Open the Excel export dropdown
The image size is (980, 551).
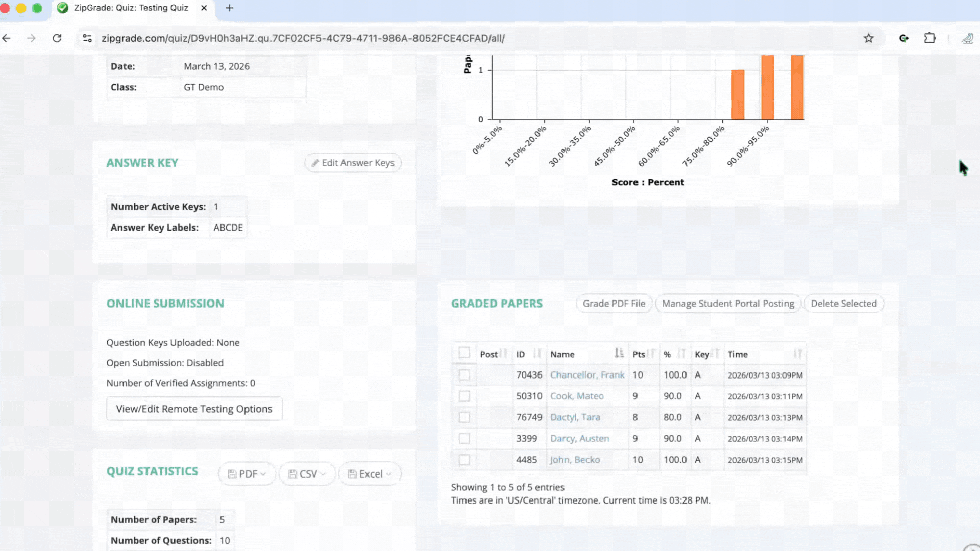tap(370, 474)
